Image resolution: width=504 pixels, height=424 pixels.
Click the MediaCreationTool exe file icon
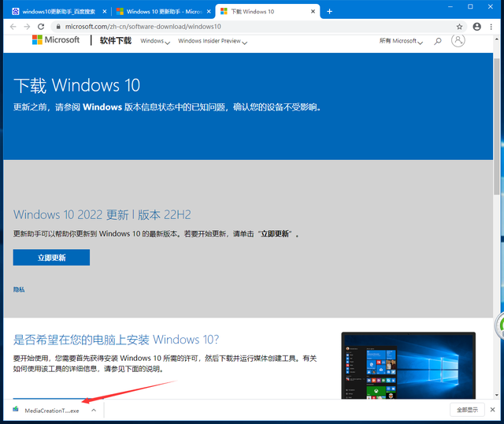[x=16, y=409]
